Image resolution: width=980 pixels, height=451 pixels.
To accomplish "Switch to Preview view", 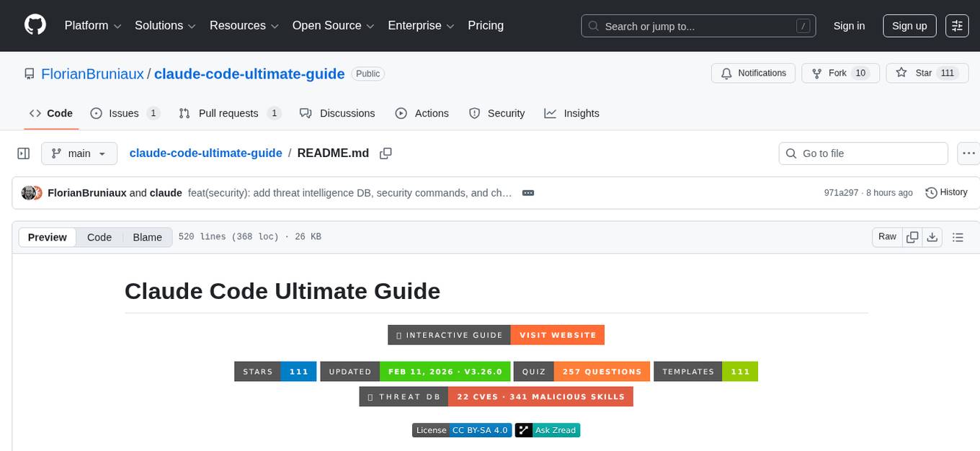I will pos(48,237).
